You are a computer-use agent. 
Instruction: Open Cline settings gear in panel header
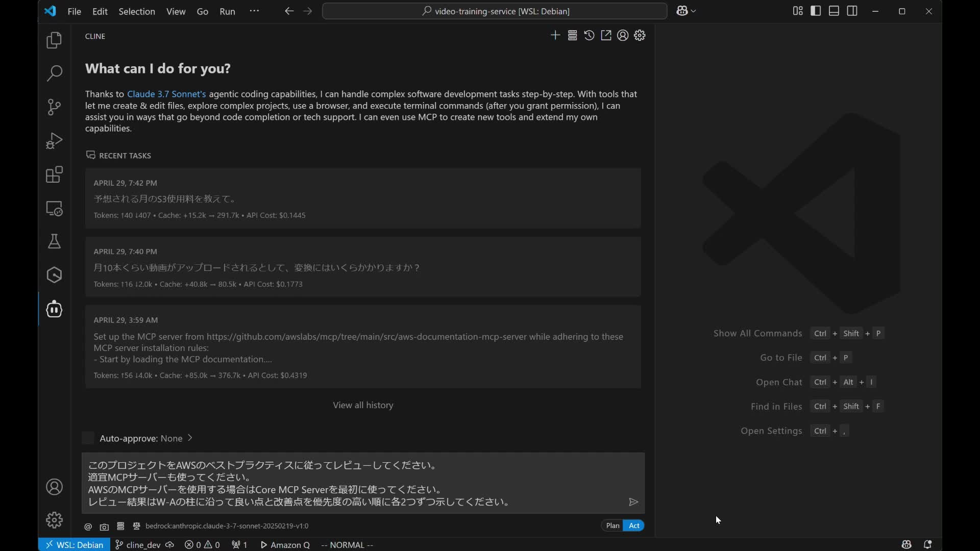(640, 35)
